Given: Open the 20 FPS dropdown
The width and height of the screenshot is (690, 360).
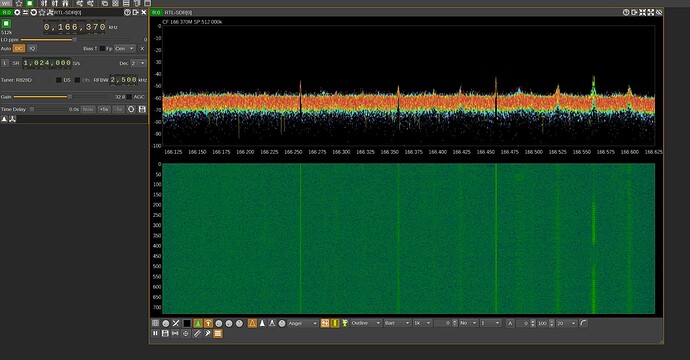Looking at the screenshot, I should click(566, 323).
